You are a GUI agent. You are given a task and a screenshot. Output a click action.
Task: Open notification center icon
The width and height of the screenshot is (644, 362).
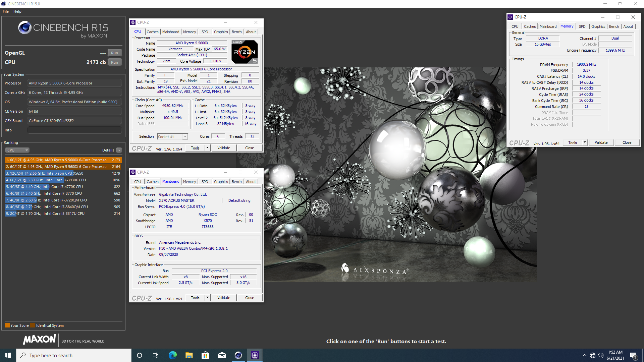(x=634, y=355)
